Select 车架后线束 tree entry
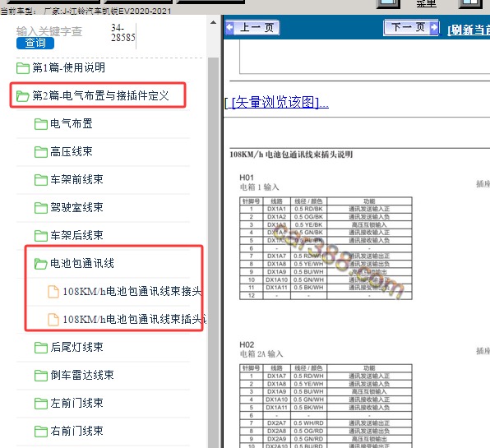Viewport: 490px width, 448px height. click(77, 235)
